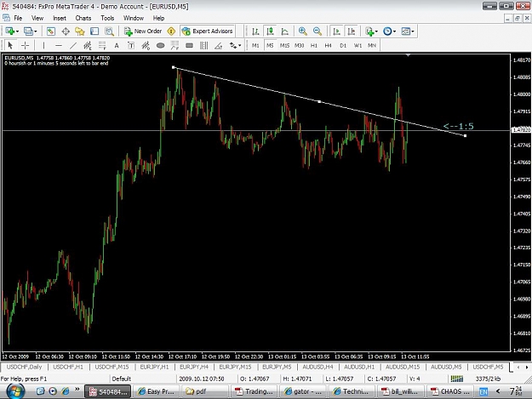
Task: Click the trendline end handle
Action: tap(465, 135)
